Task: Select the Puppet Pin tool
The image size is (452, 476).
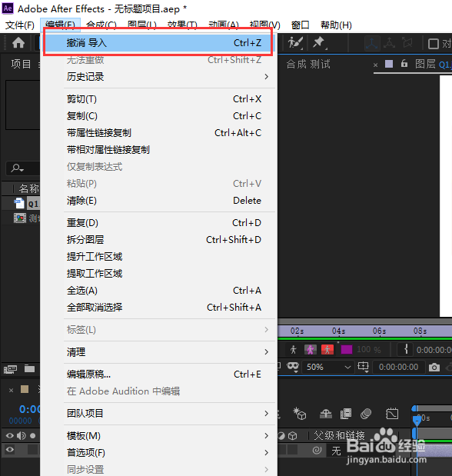Action: [x=319, y=43]
